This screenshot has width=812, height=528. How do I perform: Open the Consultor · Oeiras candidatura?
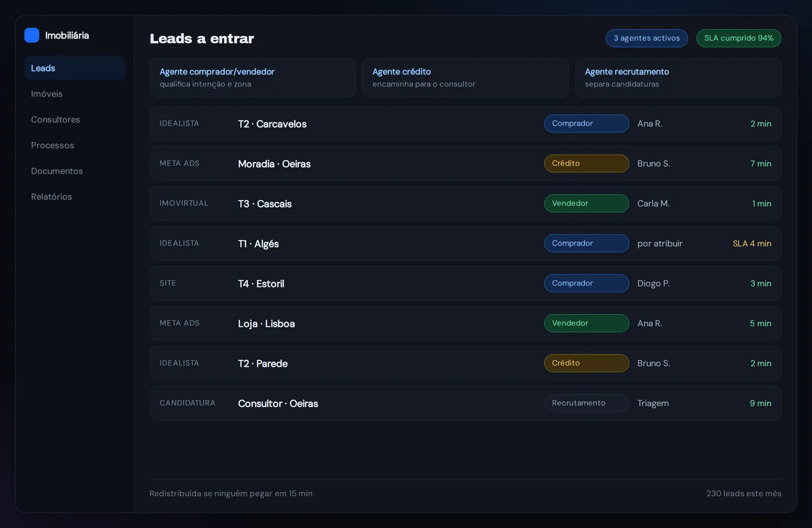click(x=465, y=403)
